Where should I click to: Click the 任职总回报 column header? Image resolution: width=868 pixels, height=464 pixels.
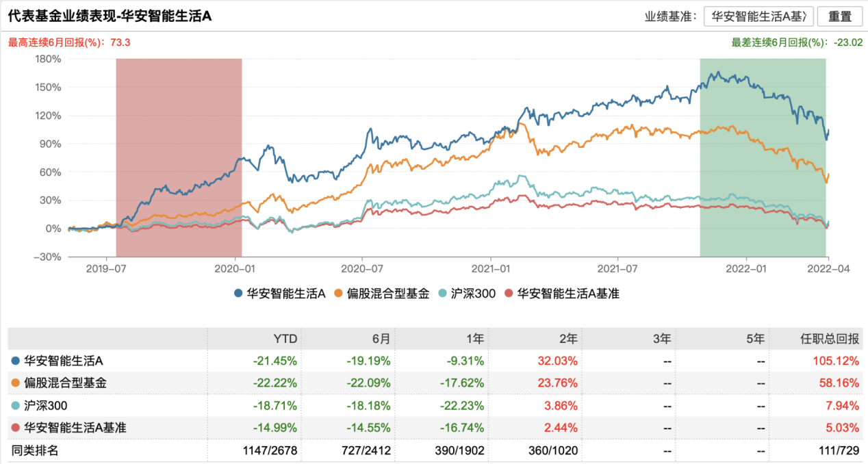pyautogui.click(x=830, y=338)
